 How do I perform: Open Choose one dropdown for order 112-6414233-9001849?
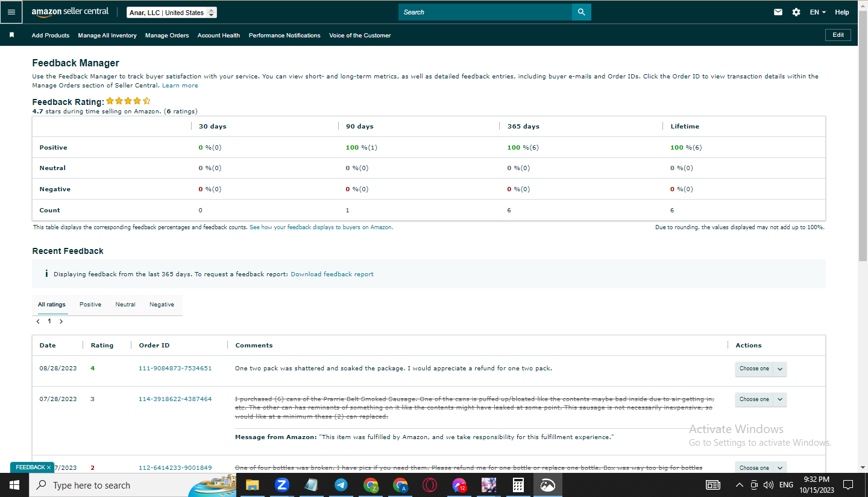click(761, 467)
